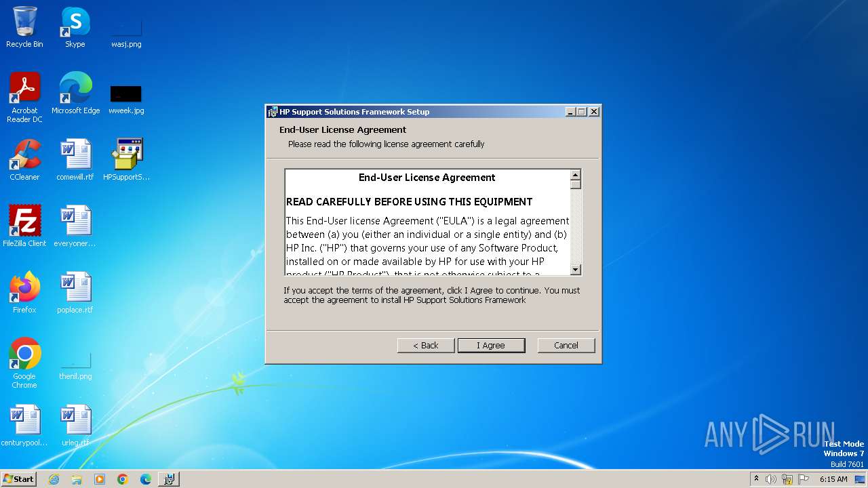The height and width of the screenshot is (488, 868).
Task: Open FileZilla Client shortcut
Action: (x=24, y=226)
